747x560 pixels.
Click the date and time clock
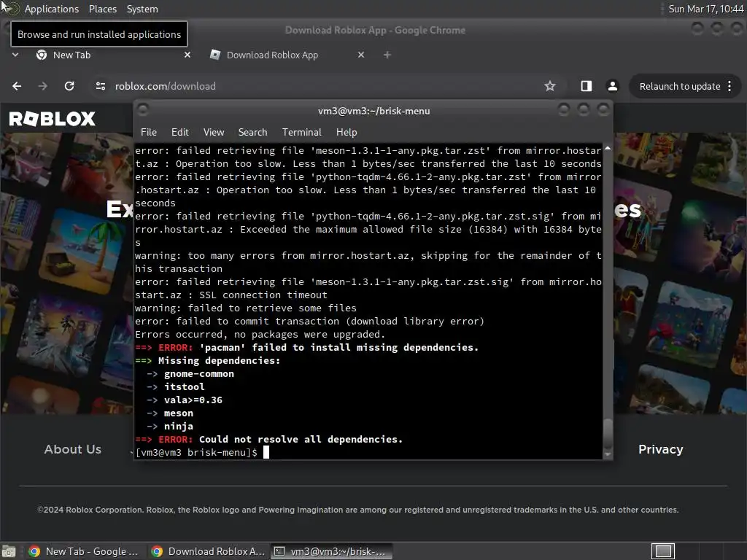coord(705,9)
